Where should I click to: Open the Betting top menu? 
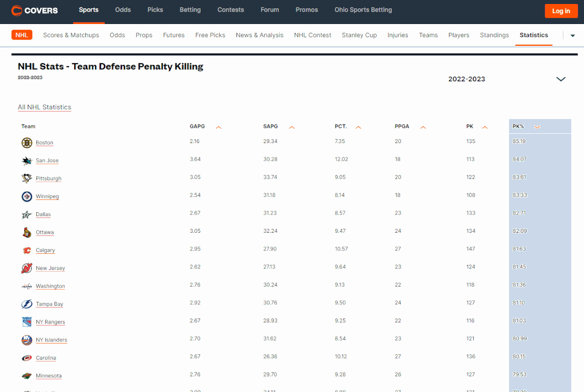click(x=190, y=10)
